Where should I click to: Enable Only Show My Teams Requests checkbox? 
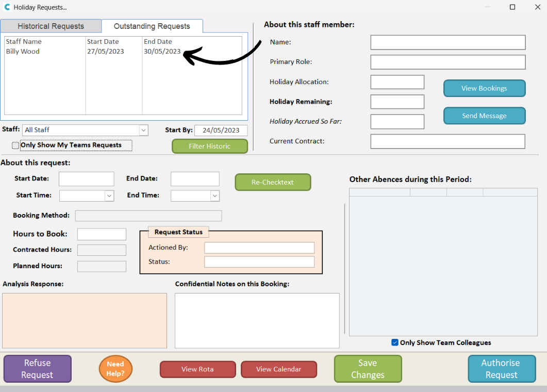coord(15,145)
